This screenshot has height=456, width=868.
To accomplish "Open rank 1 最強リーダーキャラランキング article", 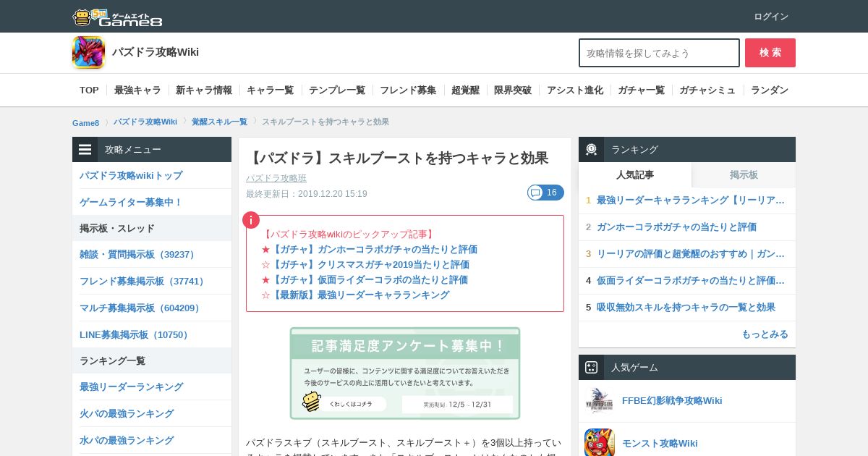I will pyautogui.click(x=691, y=200).
